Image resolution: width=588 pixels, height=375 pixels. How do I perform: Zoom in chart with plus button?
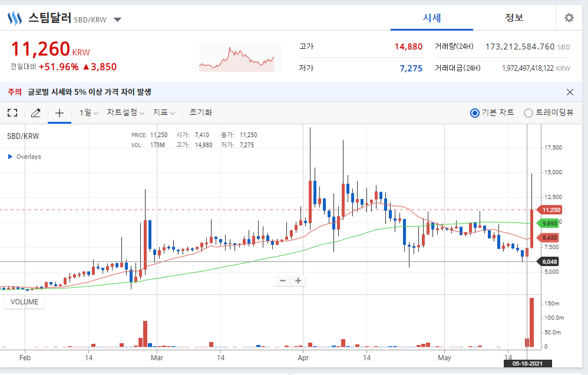[298, 281]
